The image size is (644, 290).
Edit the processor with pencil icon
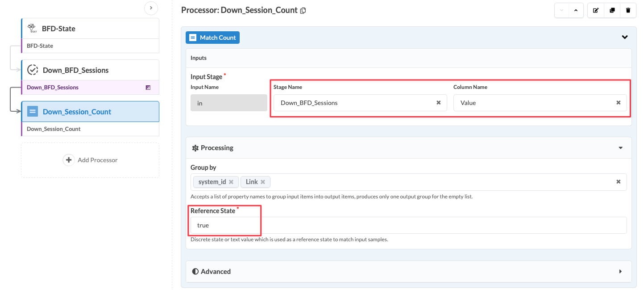595,10
